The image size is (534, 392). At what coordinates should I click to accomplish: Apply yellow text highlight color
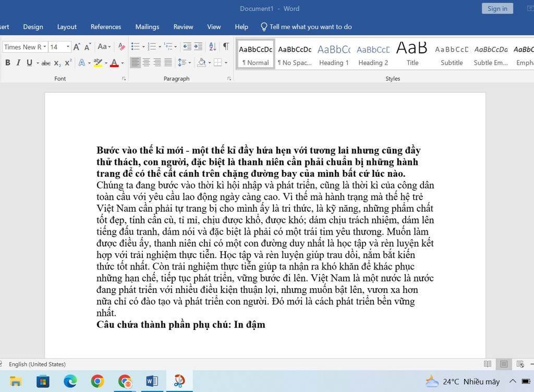point(98,63)
